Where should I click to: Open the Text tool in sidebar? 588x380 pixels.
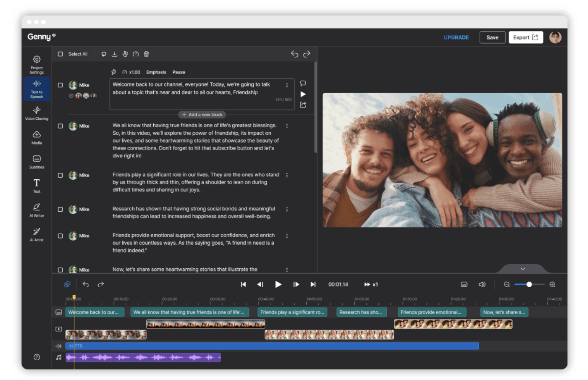[x=37, y=185]
